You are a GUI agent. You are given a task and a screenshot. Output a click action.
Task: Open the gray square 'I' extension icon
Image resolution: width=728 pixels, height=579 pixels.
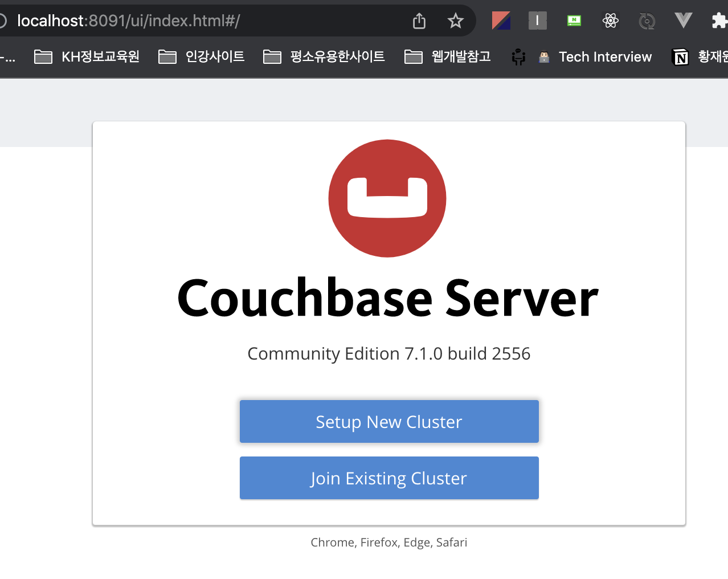pos(537,21)
